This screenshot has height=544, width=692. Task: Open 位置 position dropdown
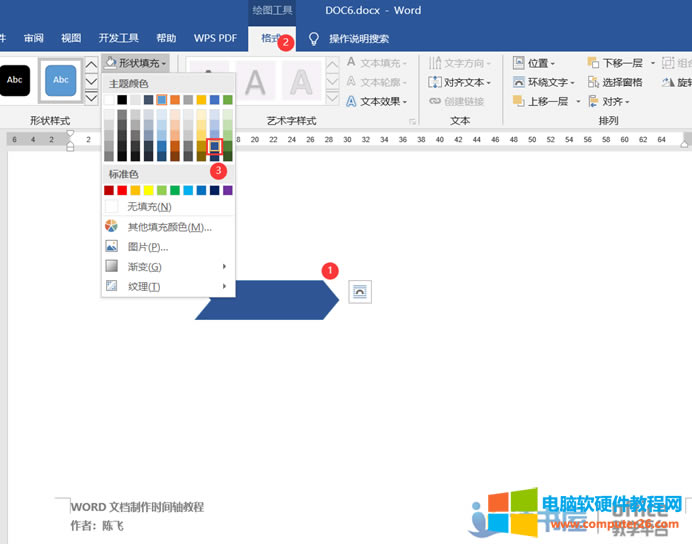[x=535, y=63]
